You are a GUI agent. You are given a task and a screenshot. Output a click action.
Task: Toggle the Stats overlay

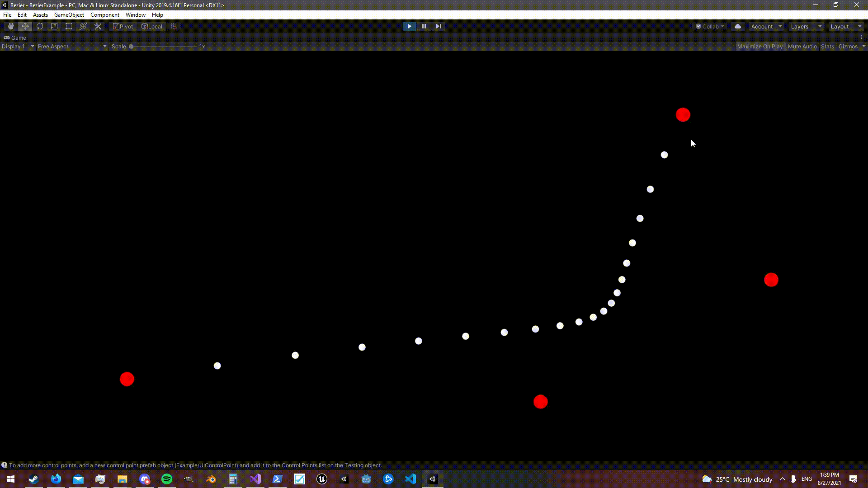[827, 47]
